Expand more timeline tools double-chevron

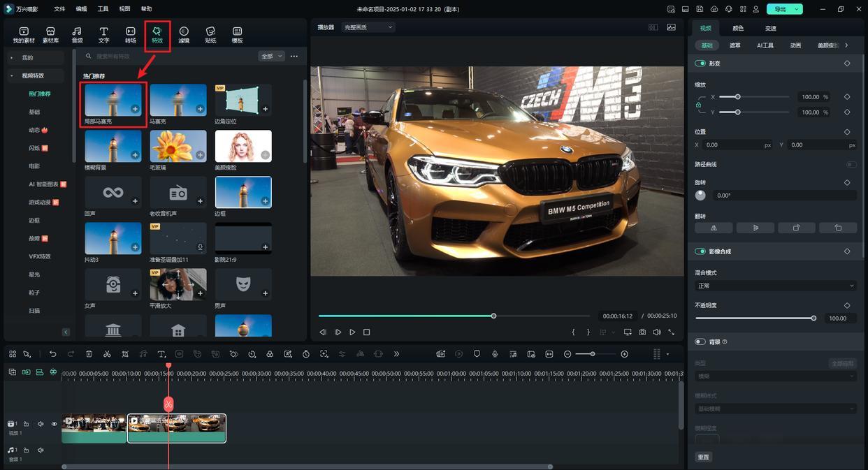click(x=396, y=354)
